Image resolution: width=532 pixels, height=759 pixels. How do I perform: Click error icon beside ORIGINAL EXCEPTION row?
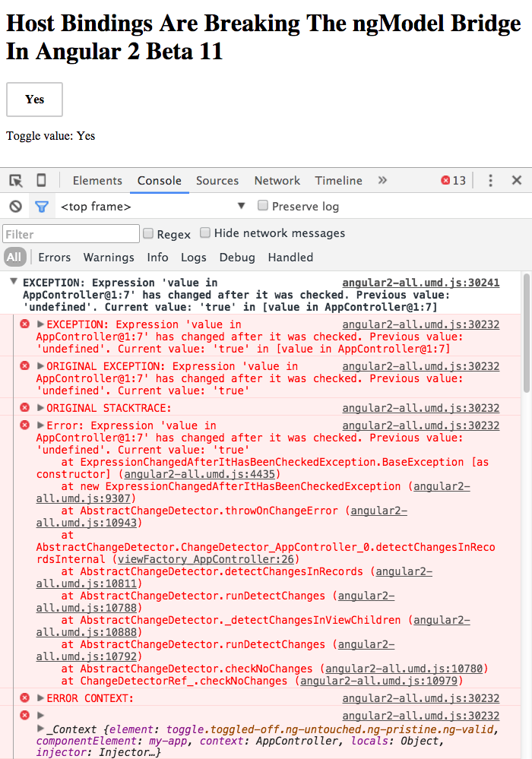(x=24, y=366)
